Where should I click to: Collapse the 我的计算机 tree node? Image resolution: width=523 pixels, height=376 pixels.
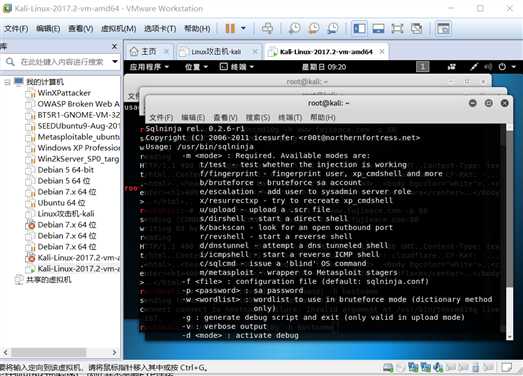click(x=7, y=82)
